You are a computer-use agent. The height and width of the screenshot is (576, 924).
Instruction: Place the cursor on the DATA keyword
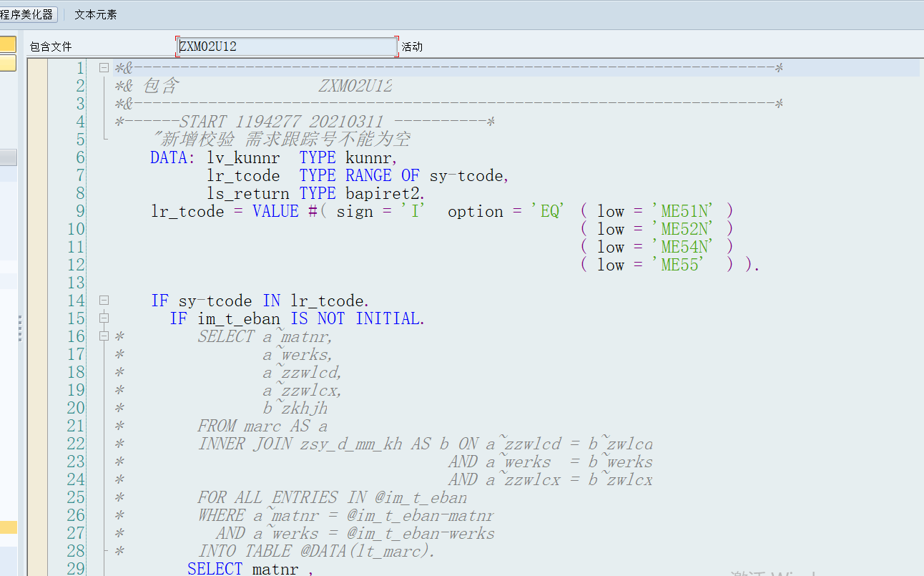tap(170, 157)
